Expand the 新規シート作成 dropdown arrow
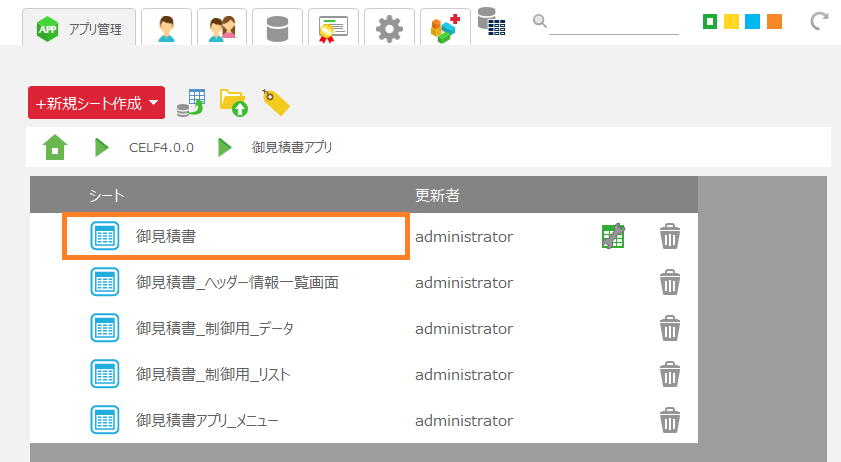Image resolution: width=841 pixels, height=462 pixels. pyautogui.click(x=153, y=102)
